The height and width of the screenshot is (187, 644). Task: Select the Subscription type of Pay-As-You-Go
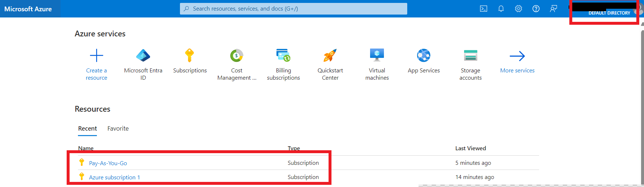[303, 163]
